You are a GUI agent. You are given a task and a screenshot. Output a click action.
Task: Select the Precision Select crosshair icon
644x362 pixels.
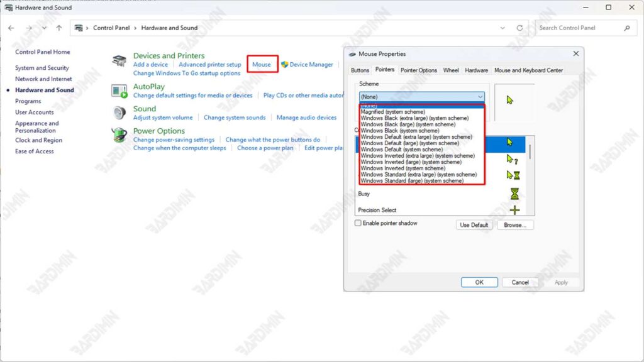coord(514,210)
